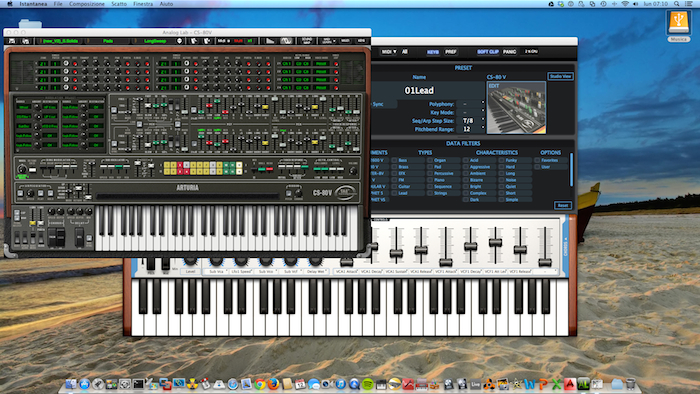Click the Arturia 360 logo on CS-80V
The height and width of the screenshot is (394, 700).
click(345, 193)
